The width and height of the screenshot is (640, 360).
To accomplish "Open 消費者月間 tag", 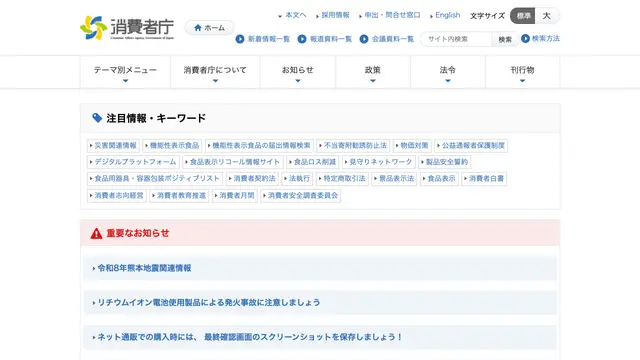I will (x=235, y=196).
